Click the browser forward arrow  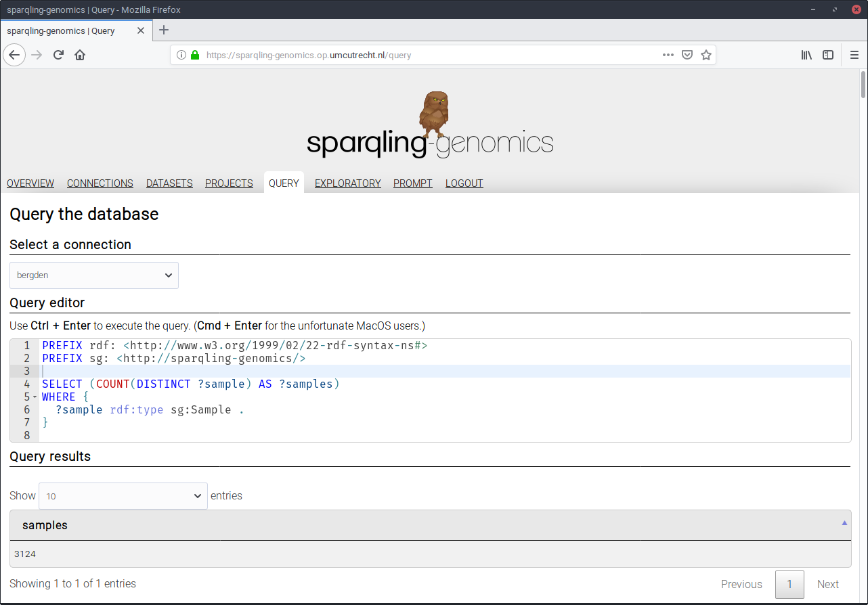37,55
